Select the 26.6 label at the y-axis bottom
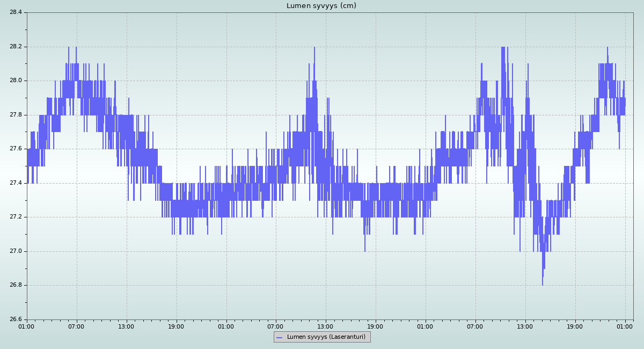This screenshot has width=644, height=349. coord(16,319)
